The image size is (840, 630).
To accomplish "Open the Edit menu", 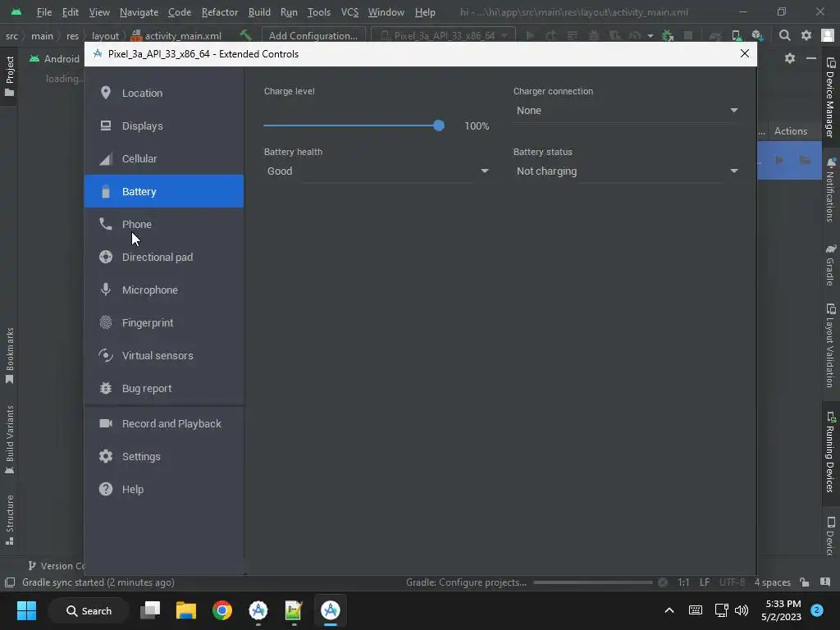I will (x=71, y=11).
